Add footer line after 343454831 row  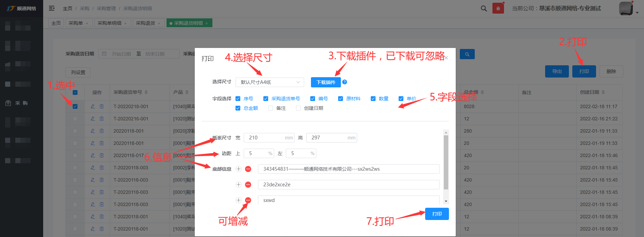pos(239,169)
